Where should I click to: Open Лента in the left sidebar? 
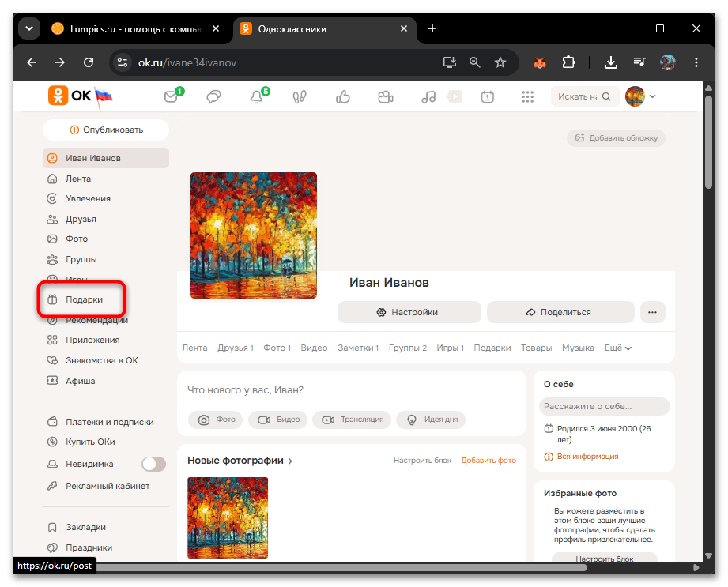click(78, 179)
